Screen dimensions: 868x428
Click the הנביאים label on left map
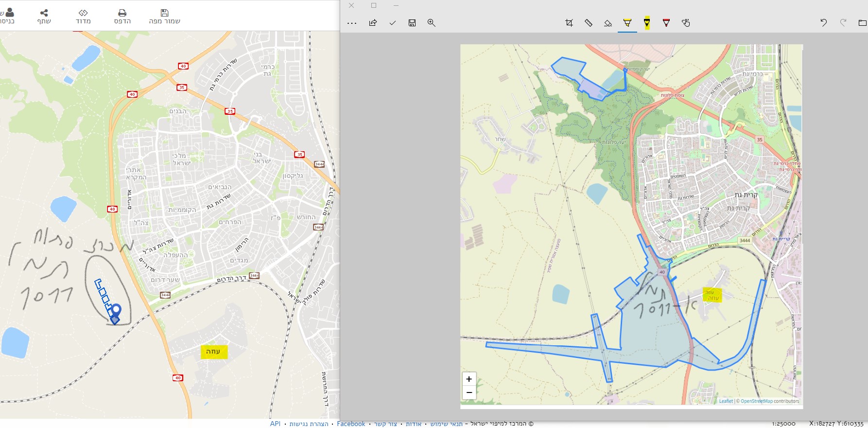click(220, 187)
